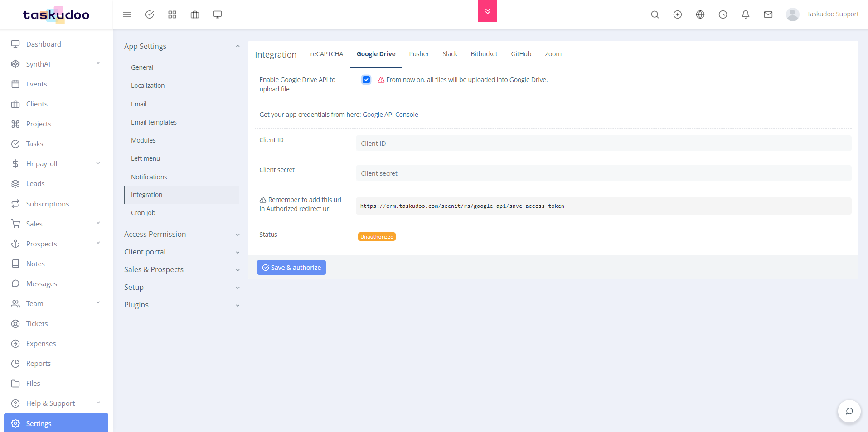Click the Leads layers icon
This screenshot has height=432, width=868.
tap(15, 183)
